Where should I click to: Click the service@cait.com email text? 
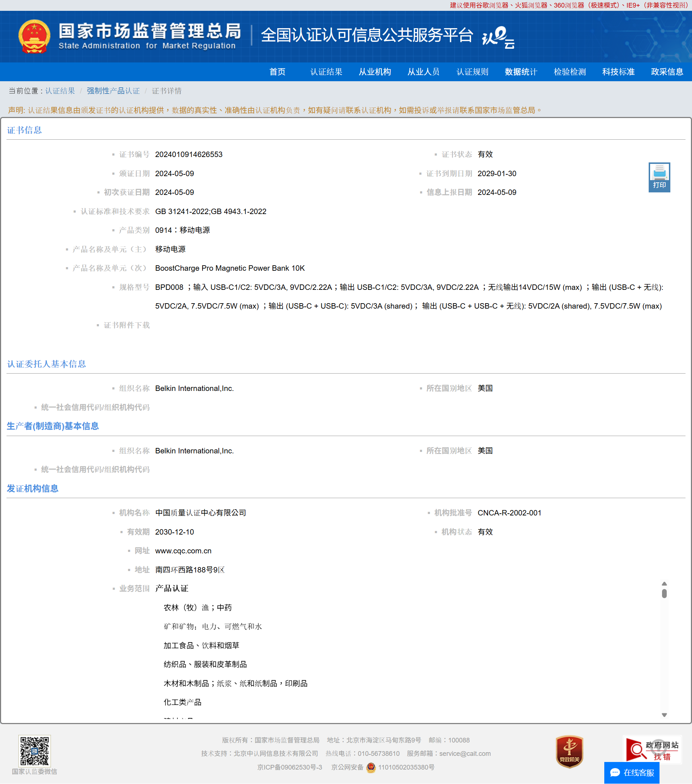[465, 753]
